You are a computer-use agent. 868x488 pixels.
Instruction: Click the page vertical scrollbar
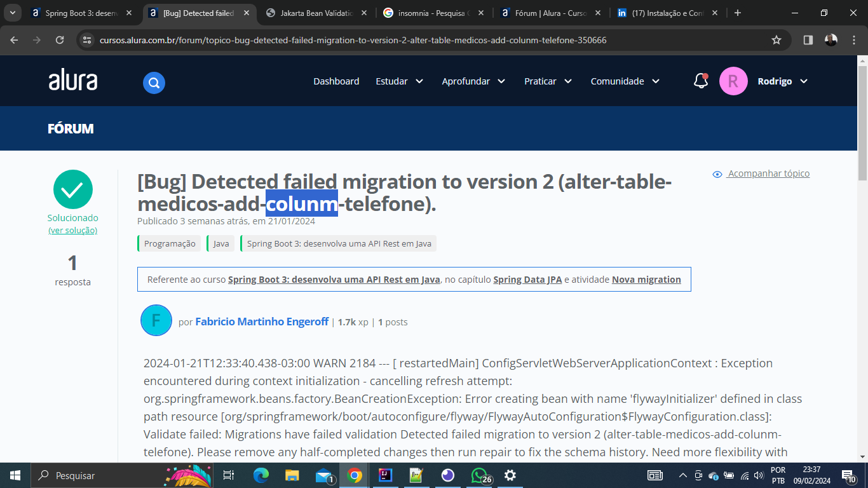pos(862,124)
